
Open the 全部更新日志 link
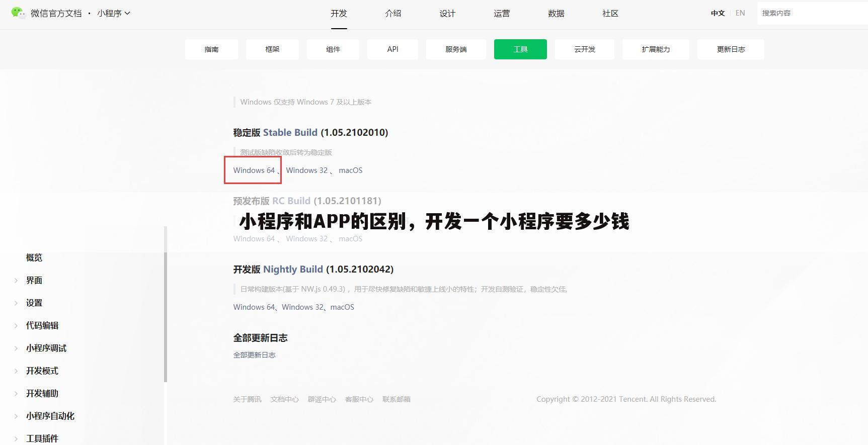point(254,355)
